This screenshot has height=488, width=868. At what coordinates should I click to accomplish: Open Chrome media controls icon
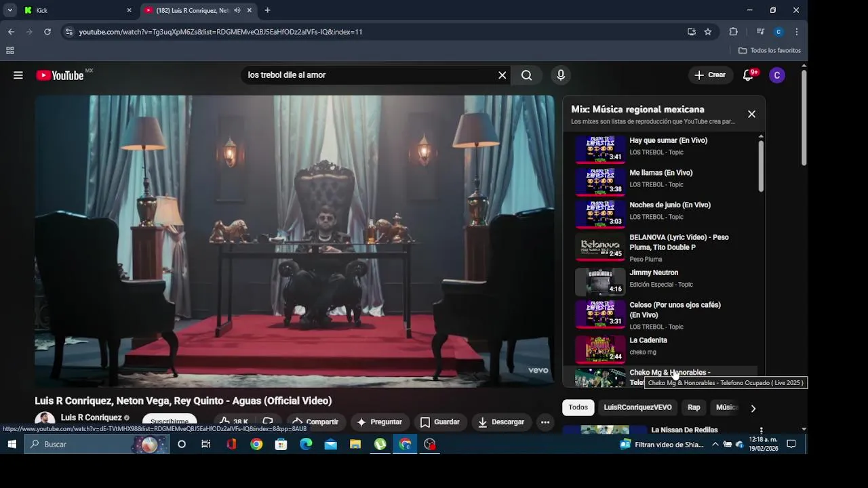[760, 31]
